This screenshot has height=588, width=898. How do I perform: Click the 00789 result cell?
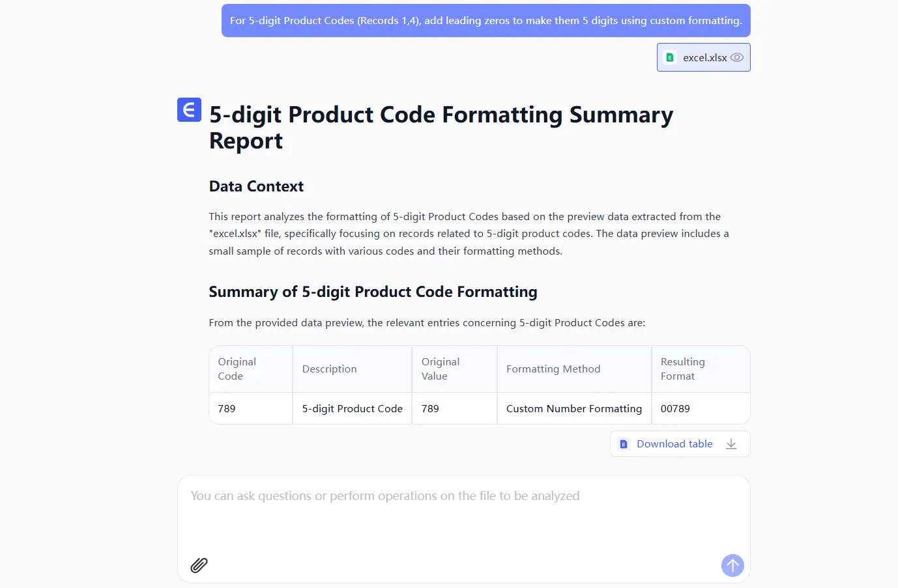(x=675, y=409)
